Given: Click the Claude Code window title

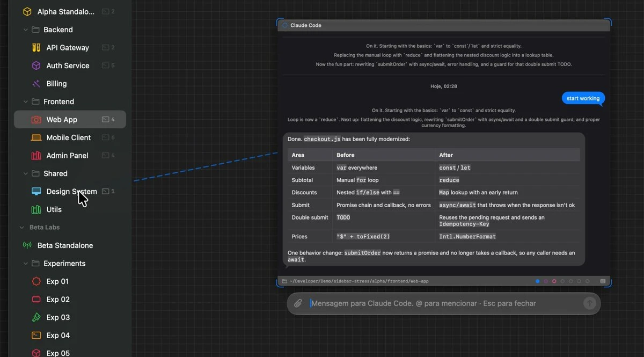Looking at the screenshot, I should pyautogui.click(x=306, y=25).
